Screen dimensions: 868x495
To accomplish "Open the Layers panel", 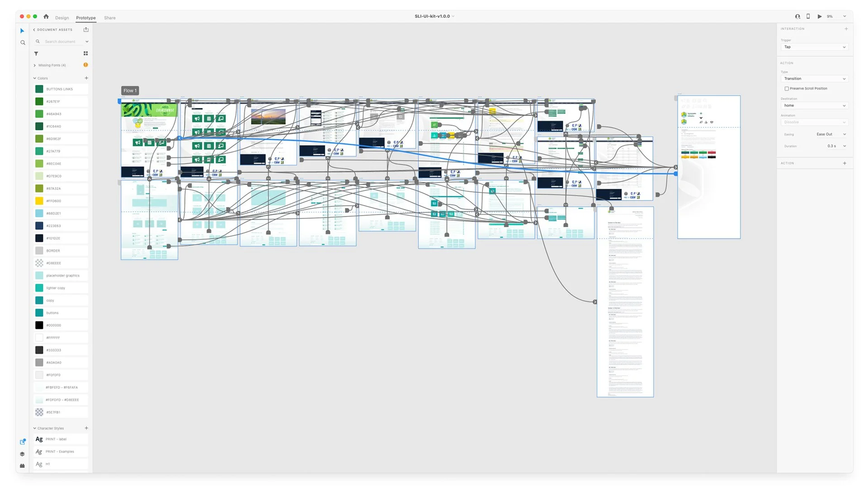I will (22, 454).
